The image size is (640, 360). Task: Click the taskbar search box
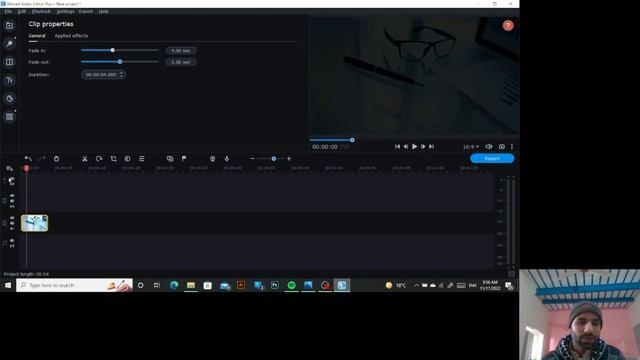tap(74, 285)
